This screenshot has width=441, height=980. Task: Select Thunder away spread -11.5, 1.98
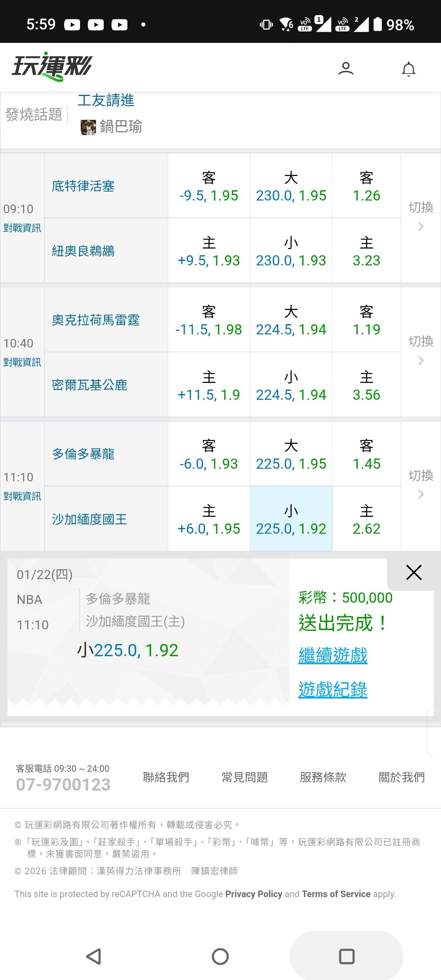209,320
